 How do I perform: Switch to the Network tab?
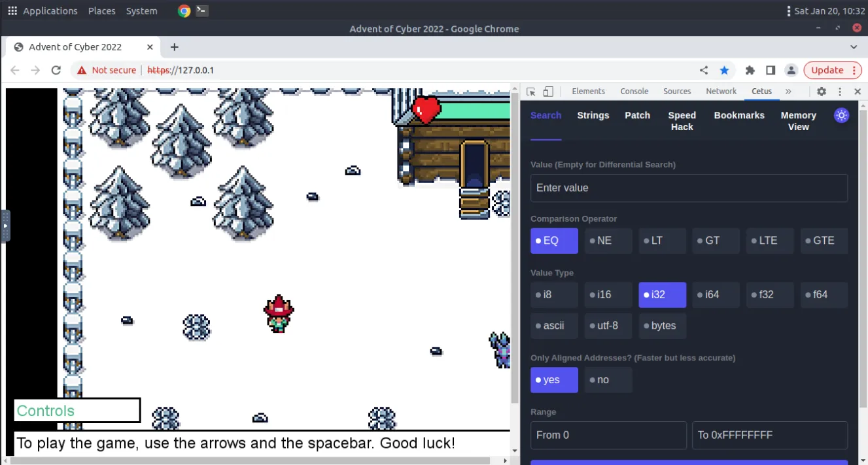pyautogui.click(x=721, y=92)
